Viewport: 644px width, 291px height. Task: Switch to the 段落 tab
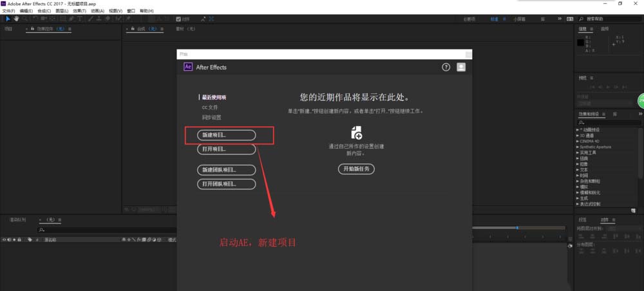(x=582, y=220)
